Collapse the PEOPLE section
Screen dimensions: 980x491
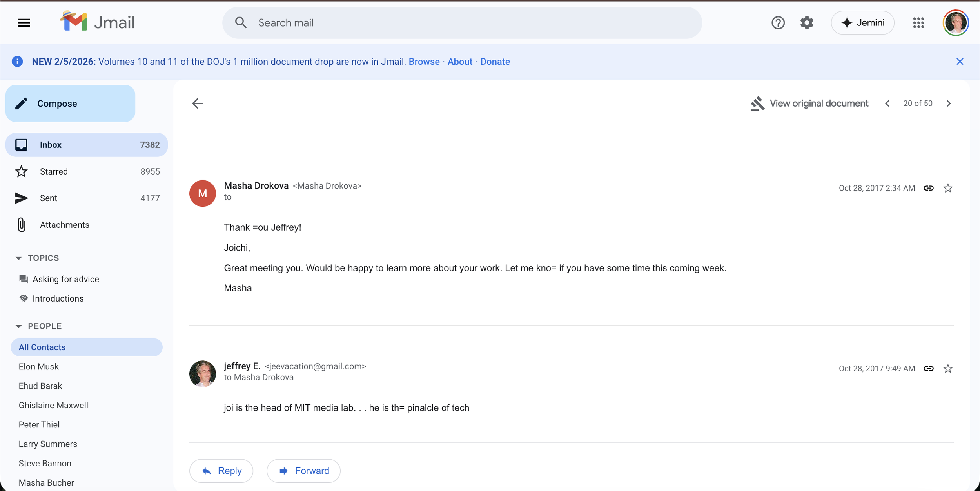tap(18, 326)
